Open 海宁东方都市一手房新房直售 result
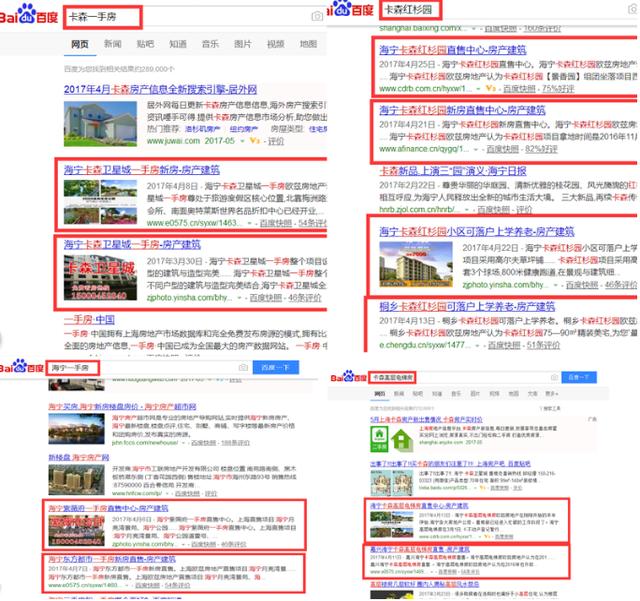Viewport: 640px width, 601px height. pyautogui.click(x=112, y=559)
